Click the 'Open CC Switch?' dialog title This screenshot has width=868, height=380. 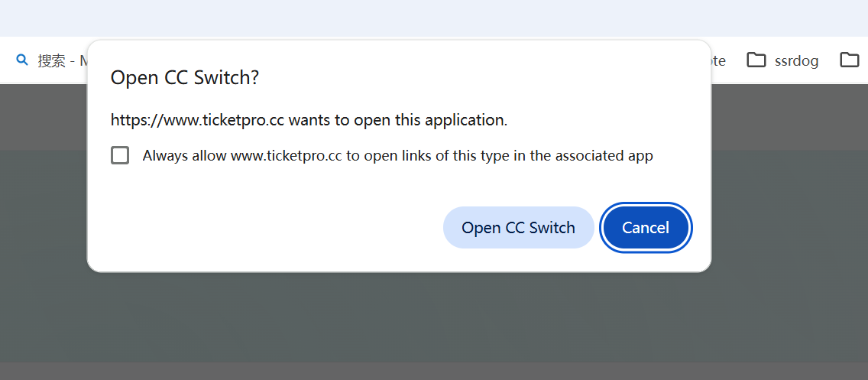click(x=185, y=77)
